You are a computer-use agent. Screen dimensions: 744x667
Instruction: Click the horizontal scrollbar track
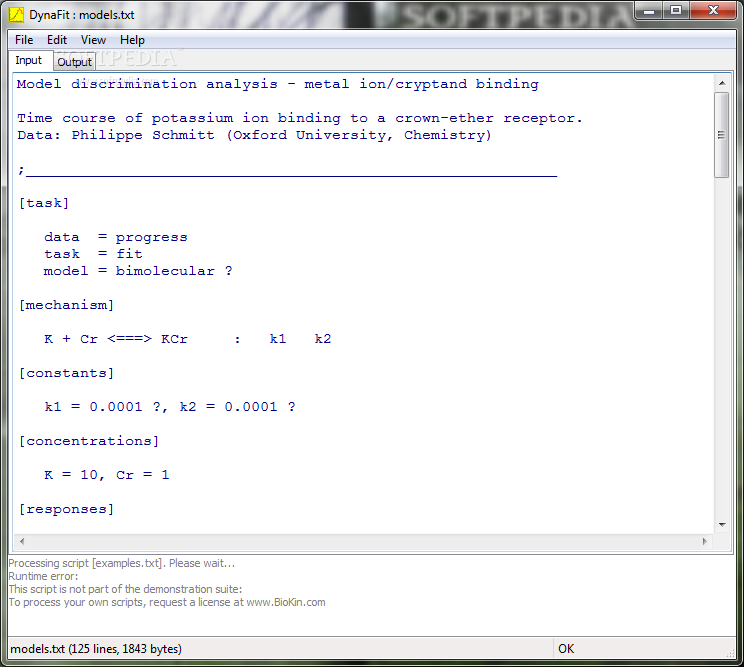click(x=363, y=541)
